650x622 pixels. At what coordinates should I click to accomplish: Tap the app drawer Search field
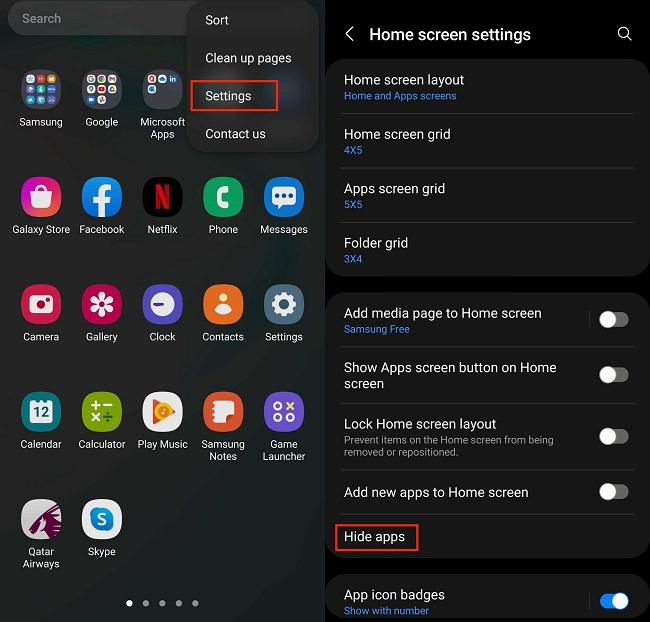97,19
